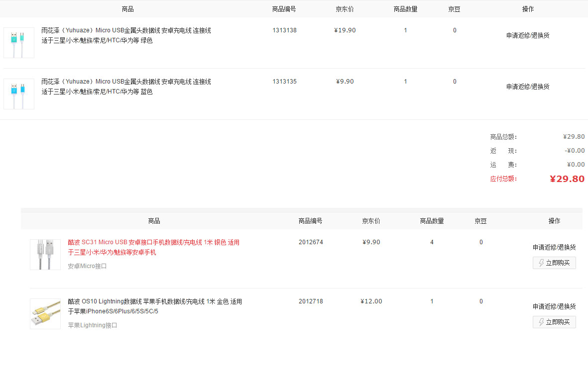
Task: Click product number 2012674
Action: pyautogui.click(x=311, y=242)
